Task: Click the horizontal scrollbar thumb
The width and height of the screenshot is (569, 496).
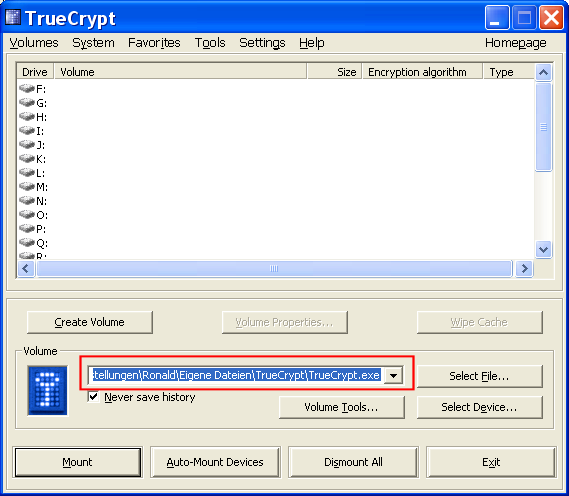Action: pos(274,269)
